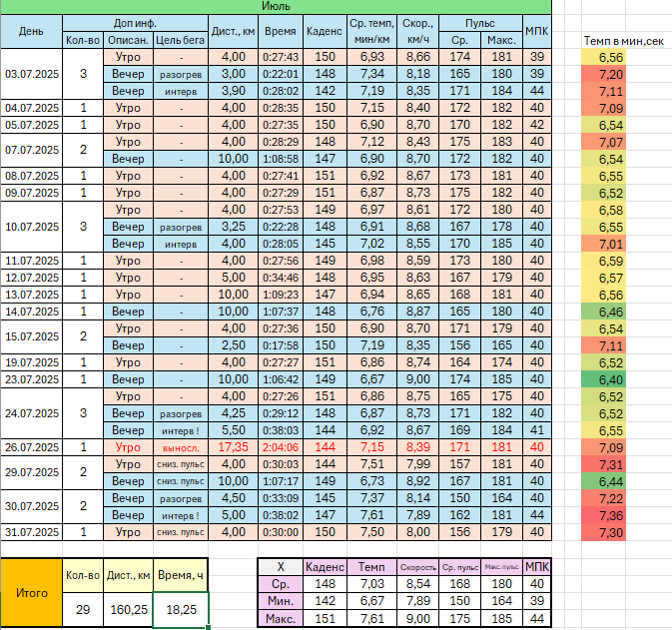Screen dimensions: 672x630
Task: Select the date cell 26.07.2025
Action: pos(31,447)
